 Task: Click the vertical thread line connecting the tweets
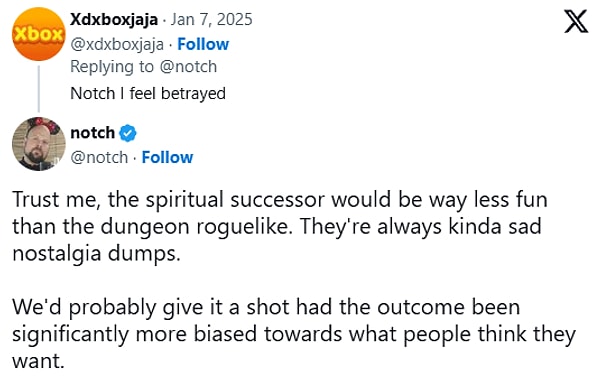pyautogui.click(x=39, y=89)
